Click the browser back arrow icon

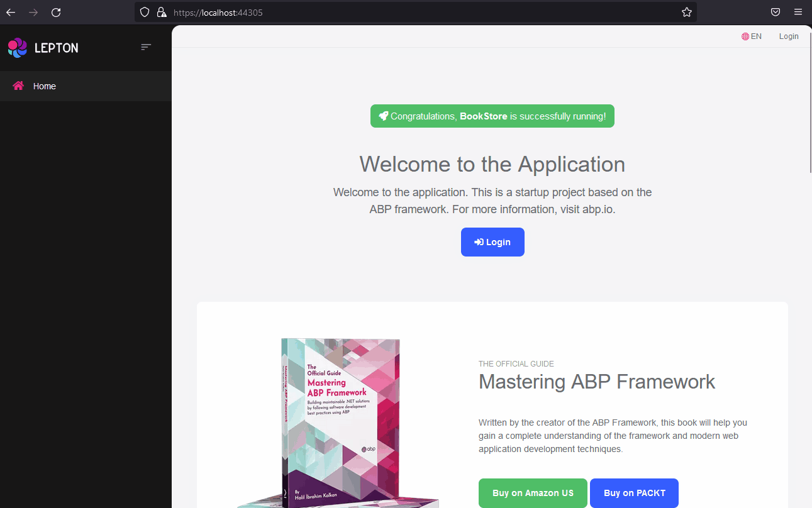click(x=10, y=12)
